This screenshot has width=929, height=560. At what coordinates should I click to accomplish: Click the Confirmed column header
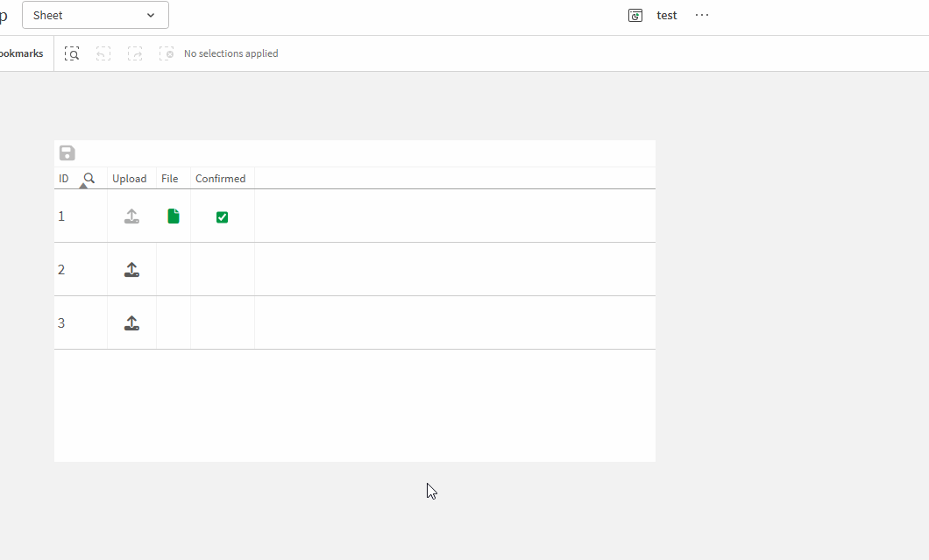220,179
